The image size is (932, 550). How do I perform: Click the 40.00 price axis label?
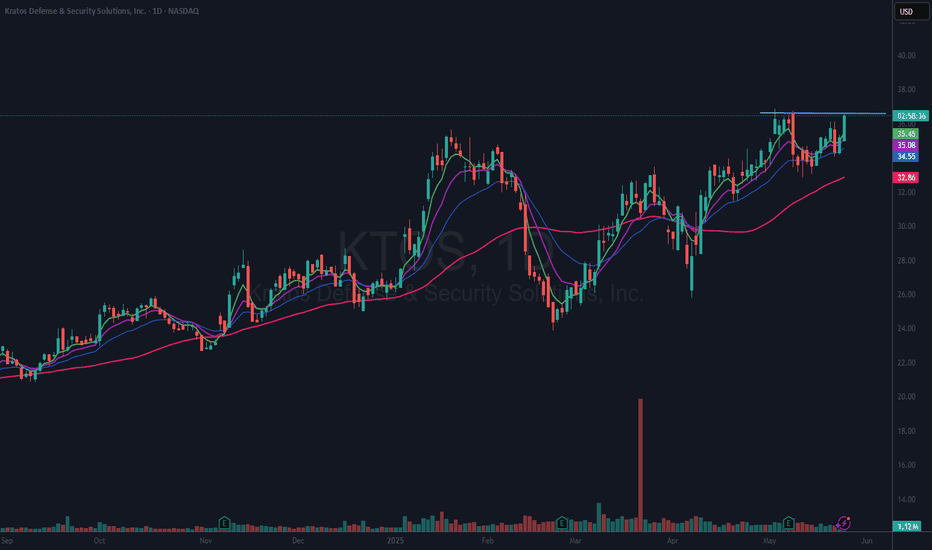pyautogui.click(x=906, y=56)
